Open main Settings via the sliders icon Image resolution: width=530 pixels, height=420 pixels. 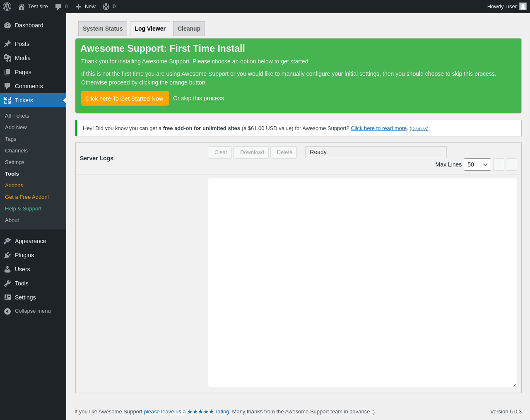coord(7,297)
